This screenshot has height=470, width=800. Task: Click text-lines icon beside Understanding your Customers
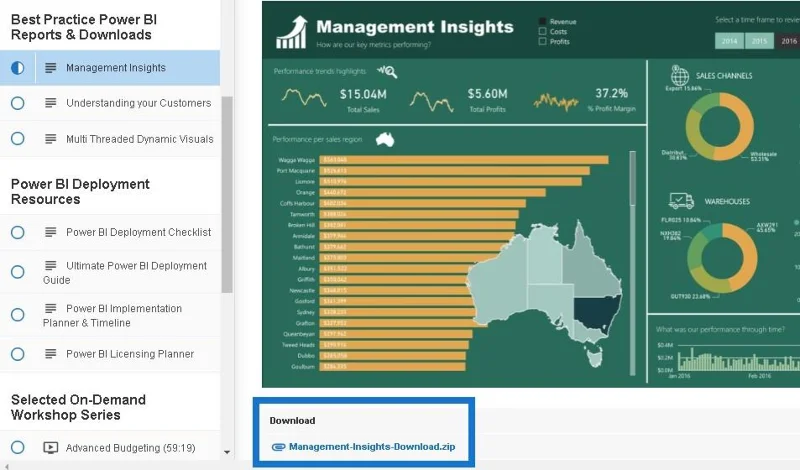(51, 103)
